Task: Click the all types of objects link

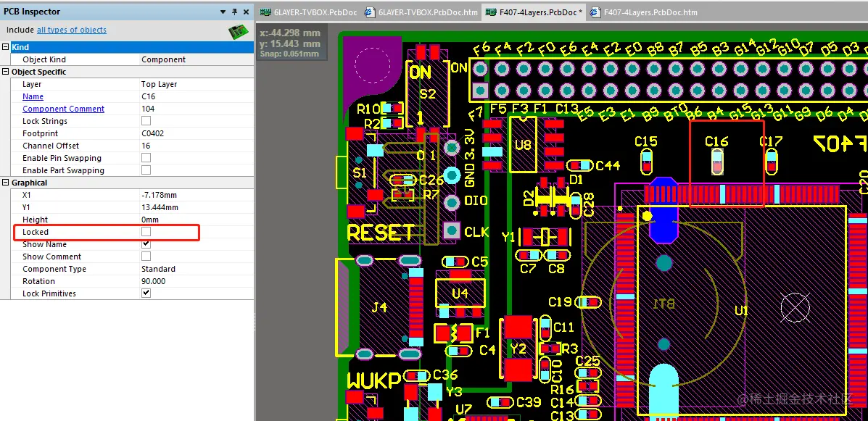Action: pyautogui.click(x=71, y=30)
